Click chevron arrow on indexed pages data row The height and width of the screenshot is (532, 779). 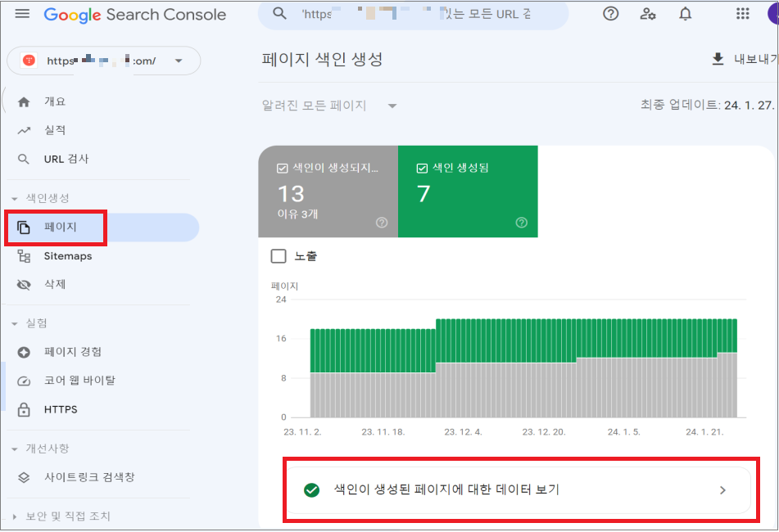pyautogui.click(x=722, y=490)
